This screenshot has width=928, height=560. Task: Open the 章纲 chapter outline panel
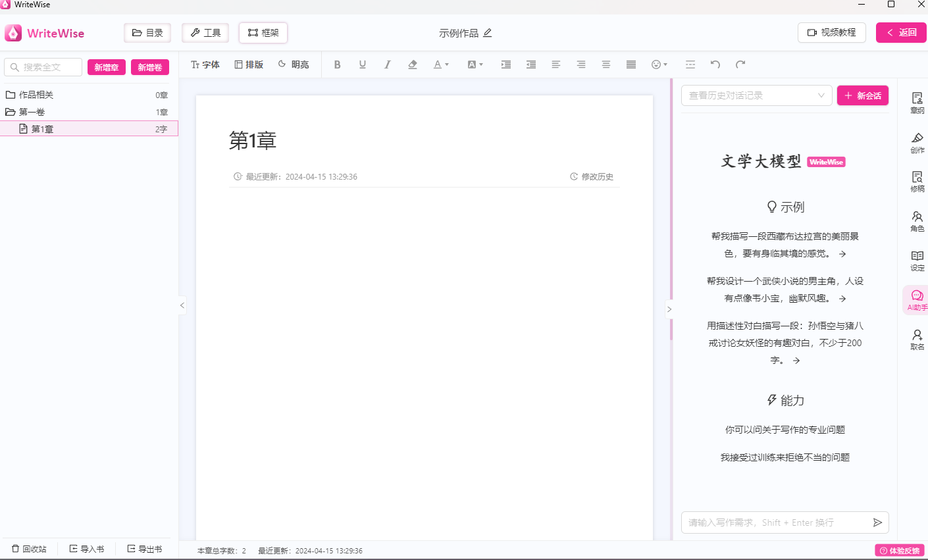click(x=917, y=103)
